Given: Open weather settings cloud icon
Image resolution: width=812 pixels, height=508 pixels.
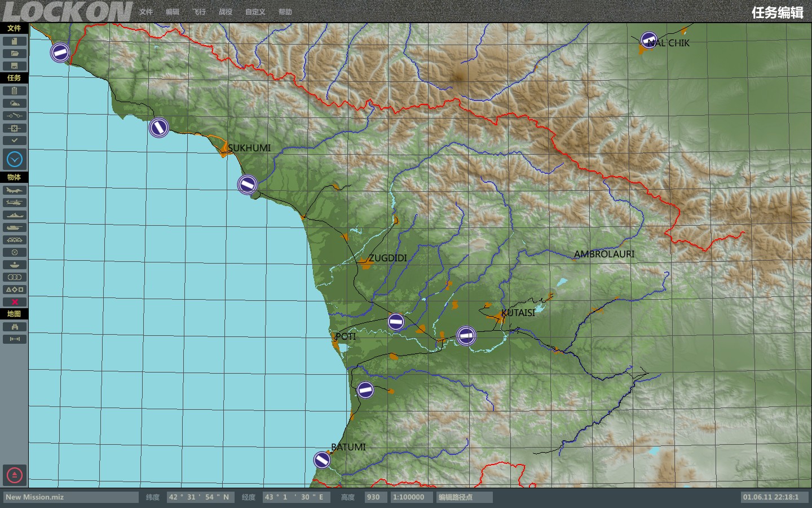Looking at the screenshot, I should pos(14,103).
